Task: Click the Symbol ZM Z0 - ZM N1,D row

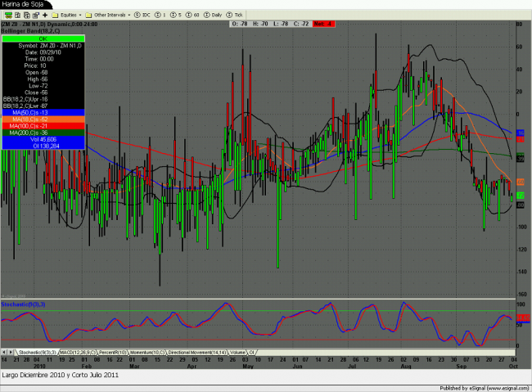Action: (x=43, y=46)
